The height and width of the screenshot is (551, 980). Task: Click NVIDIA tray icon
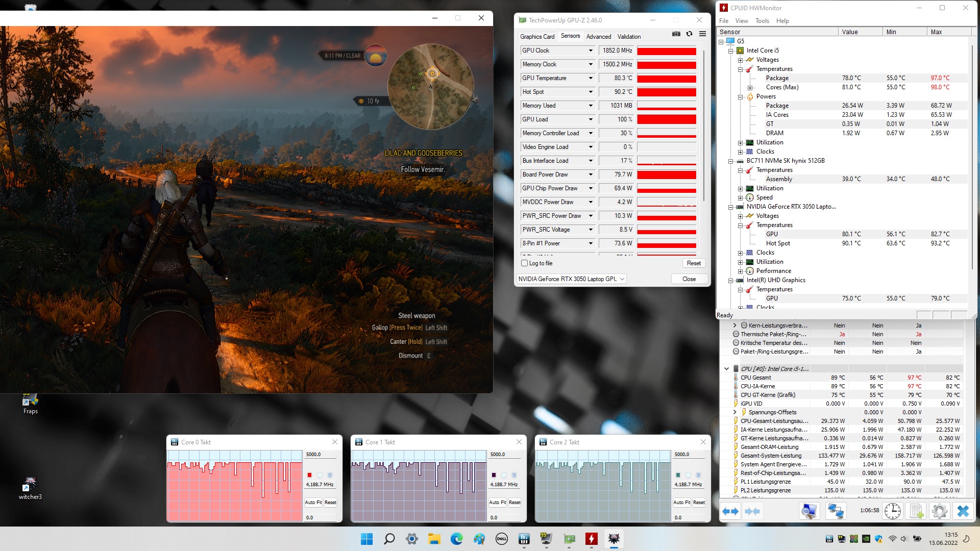coord(866,539)
